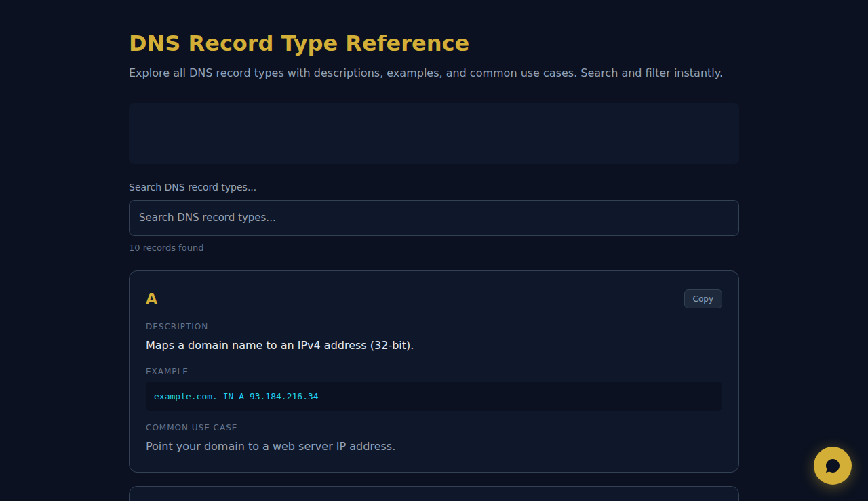868x501 pixels.
Task: Click the COMMON USE CASE label
Action: [191, 428]
